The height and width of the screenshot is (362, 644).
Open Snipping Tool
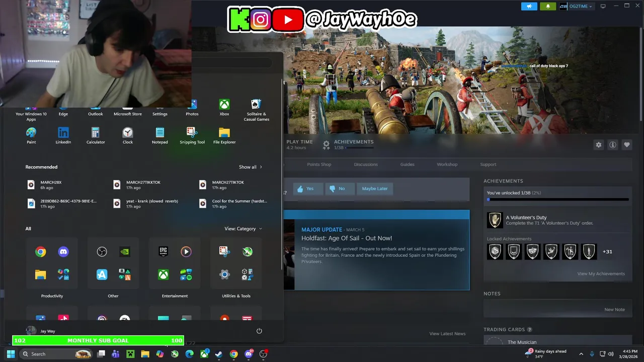(192, 136)
